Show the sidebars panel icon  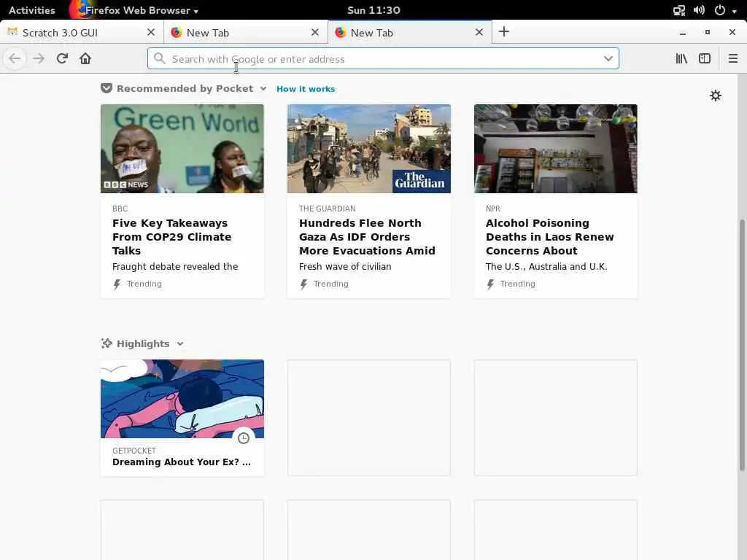[705, 58]
